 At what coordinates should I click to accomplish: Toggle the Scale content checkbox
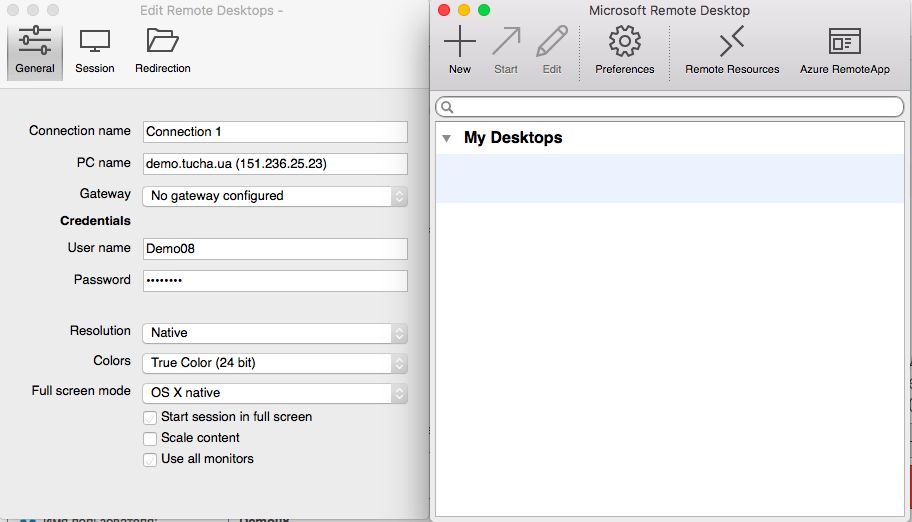(150, 438)
